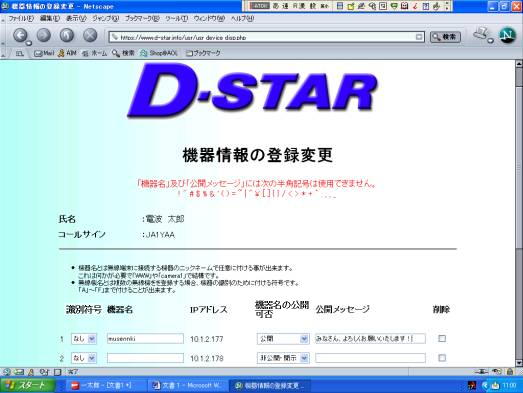Open AIM from the bookmarks toolbar
Screen dimensions: 523x393
(x=67, y=53)
